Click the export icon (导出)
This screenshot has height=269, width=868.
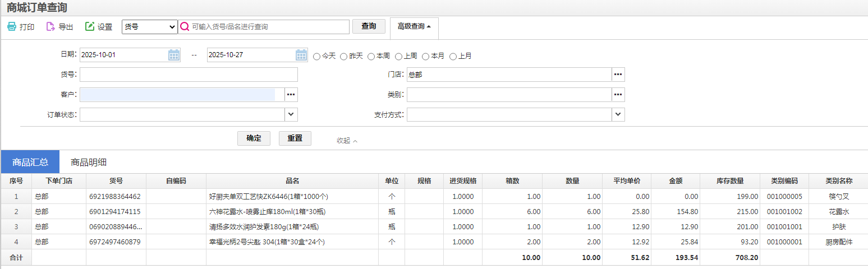point(50,27)
